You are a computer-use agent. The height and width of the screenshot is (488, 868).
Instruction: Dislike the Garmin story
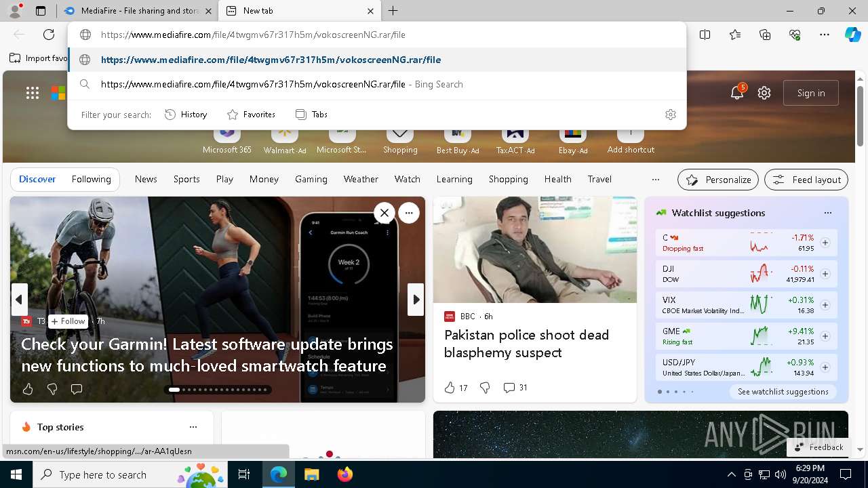click(52, 389)
